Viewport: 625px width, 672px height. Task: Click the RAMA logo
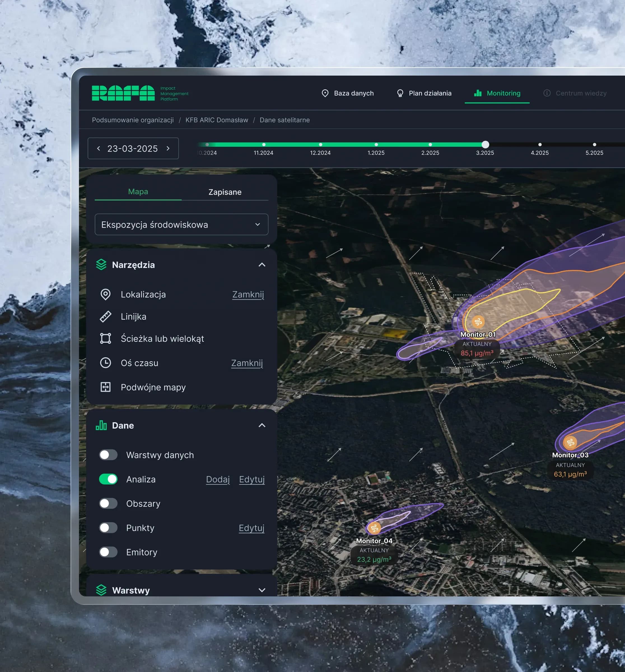click(123, 93)
